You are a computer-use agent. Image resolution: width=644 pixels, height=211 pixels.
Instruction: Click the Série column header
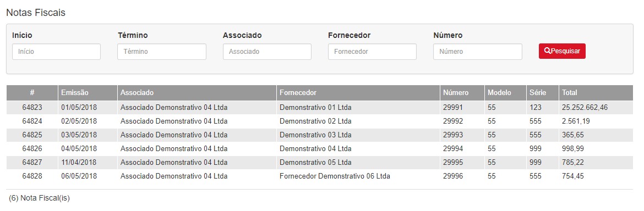tap(538, 93)
